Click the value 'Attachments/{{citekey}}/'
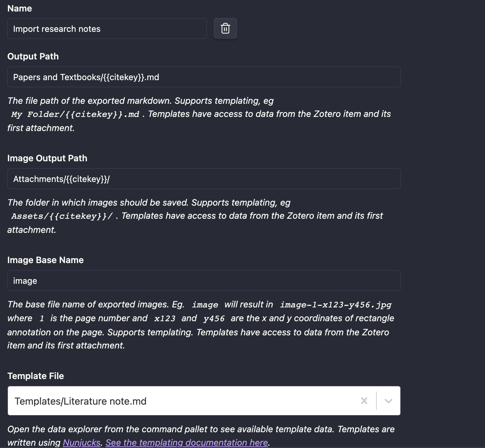 (62, 179)
